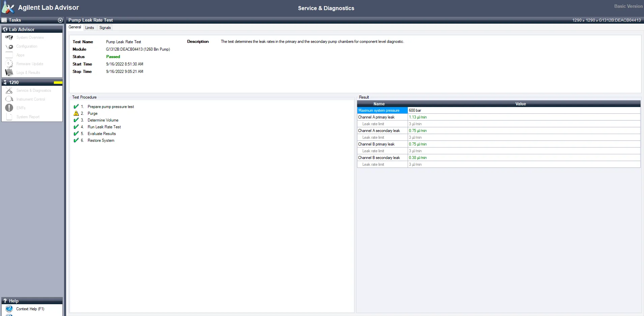Switch to the General tab

coord(75,27)
